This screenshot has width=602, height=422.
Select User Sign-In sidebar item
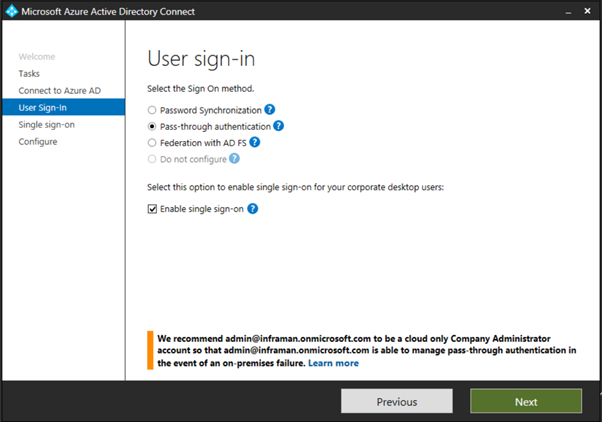(x=45, y=108)
